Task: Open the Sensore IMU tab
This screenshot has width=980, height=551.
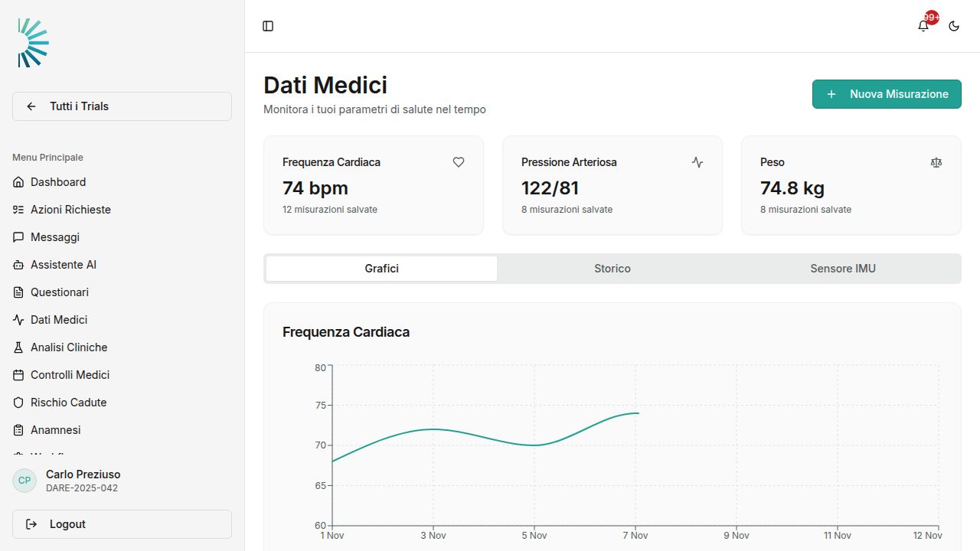Action: tap(843, 269)
